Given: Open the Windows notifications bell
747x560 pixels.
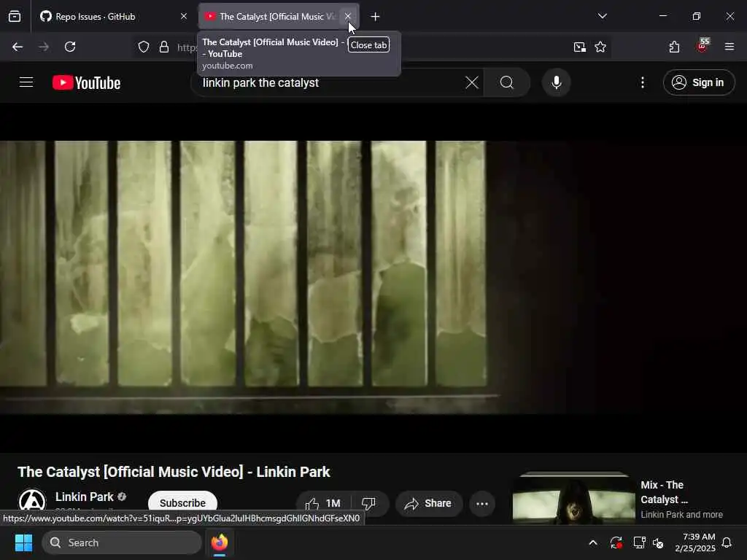Looking at the screenshot, I should pyautogui.click(x=727, y=542).
